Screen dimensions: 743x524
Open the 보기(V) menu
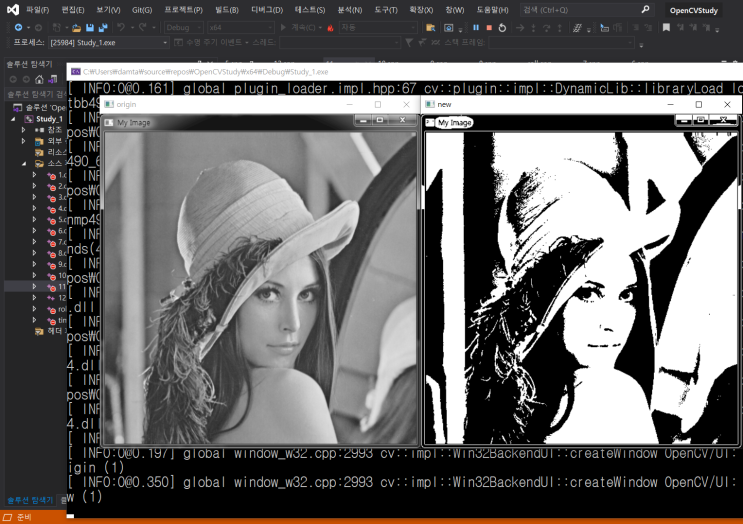108,10
